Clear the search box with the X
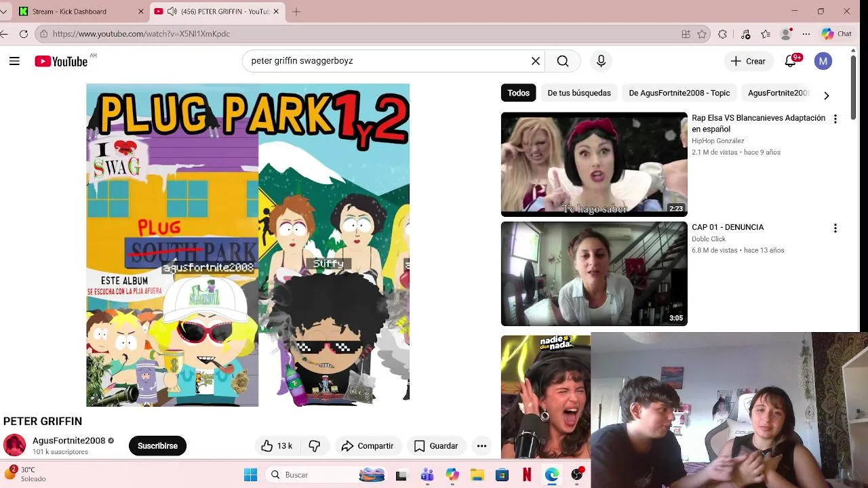This screenshot has width=868, height=488. (x=536, y=61)
